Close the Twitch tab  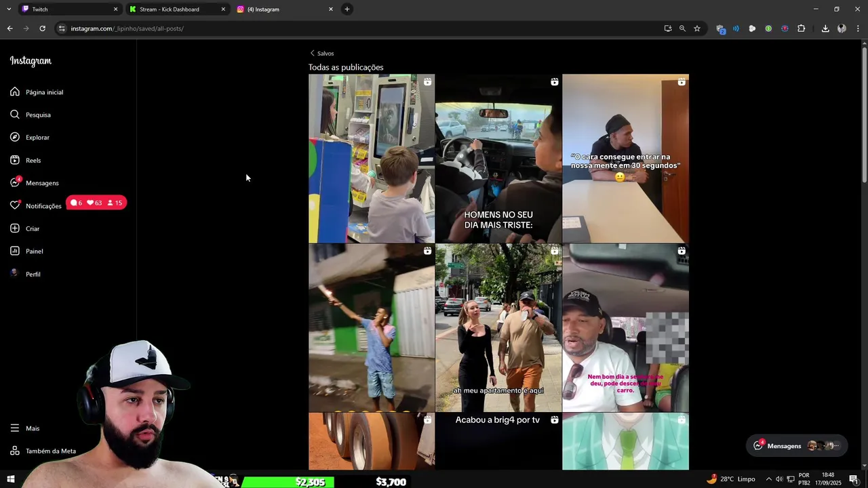coord(115,9)
